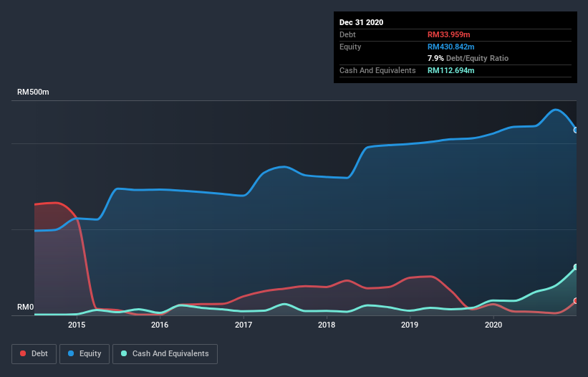The height and width of the screenshot is (377, 588).
Task: Click the blue Equity endpoint marker
Action: click(576, 130)
